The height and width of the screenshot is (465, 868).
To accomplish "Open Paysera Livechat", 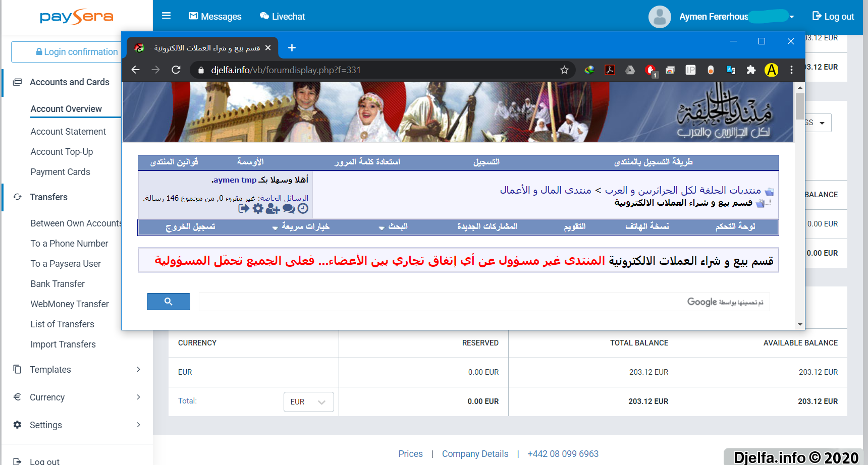I will (282, 16).
